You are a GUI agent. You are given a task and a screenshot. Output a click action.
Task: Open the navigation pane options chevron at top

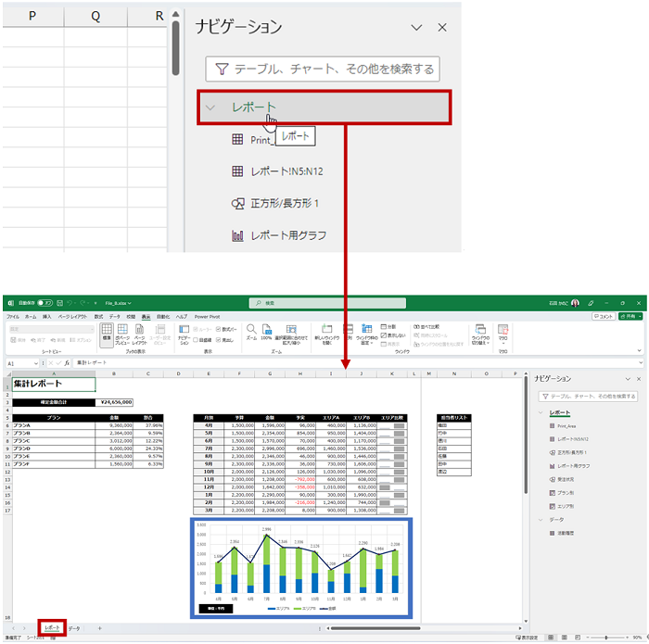pos(416,28)
